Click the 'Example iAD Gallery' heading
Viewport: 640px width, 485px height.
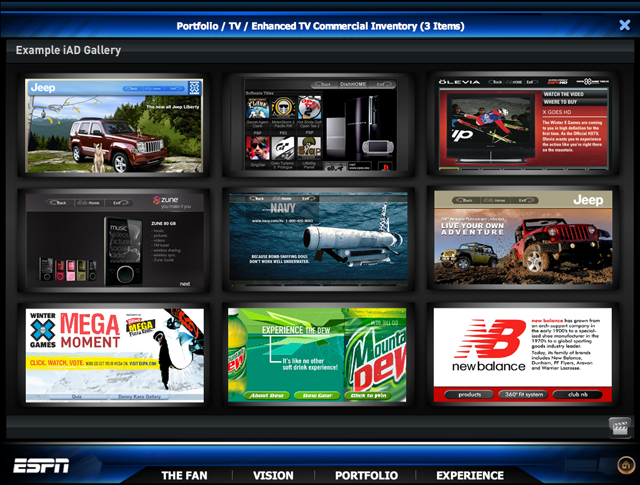tap(68, 50)
